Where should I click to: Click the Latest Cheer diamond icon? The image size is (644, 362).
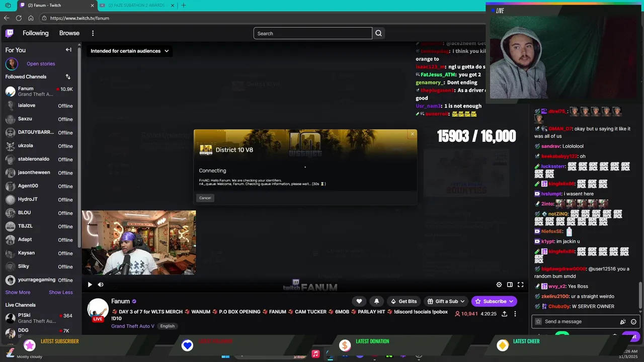(503, 345)
